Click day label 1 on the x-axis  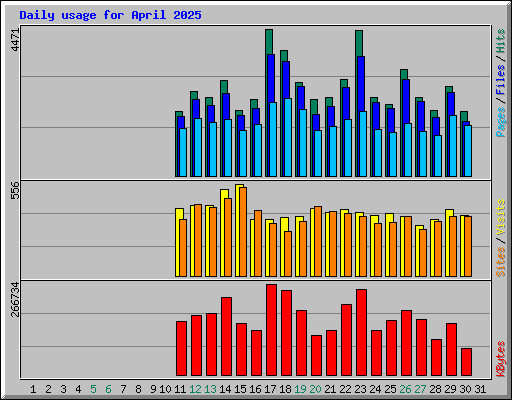pyautogui.click(x=33, y=389)
